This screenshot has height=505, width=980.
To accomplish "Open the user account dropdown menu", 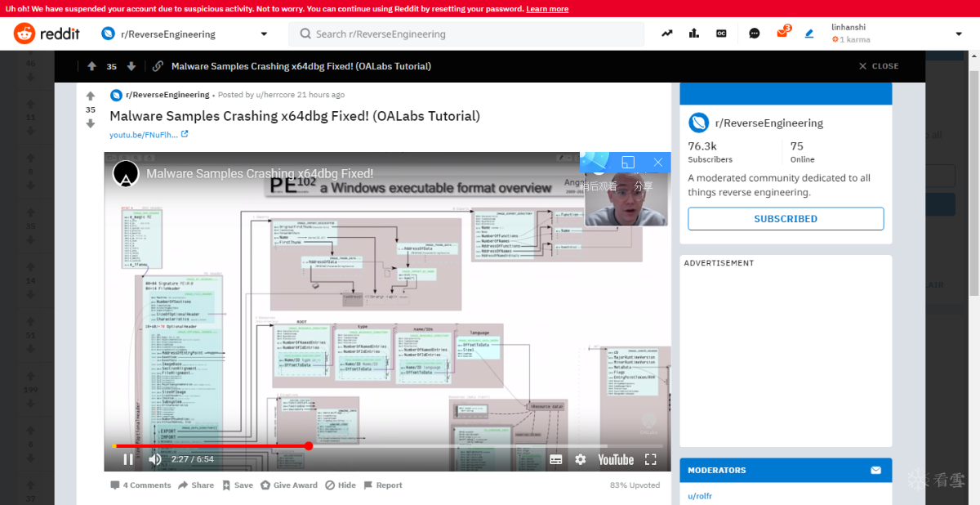I will (x=959, y=34).
